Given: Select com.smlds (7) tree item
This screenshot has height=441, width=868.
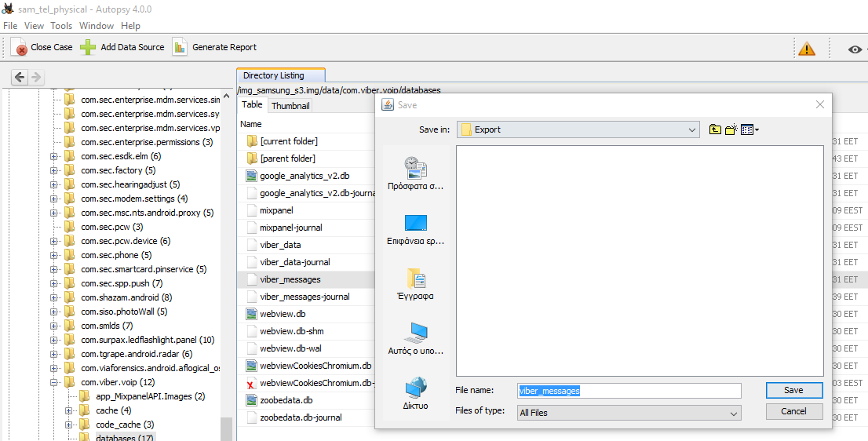Looking at the screenshot, I should [107, 326].
